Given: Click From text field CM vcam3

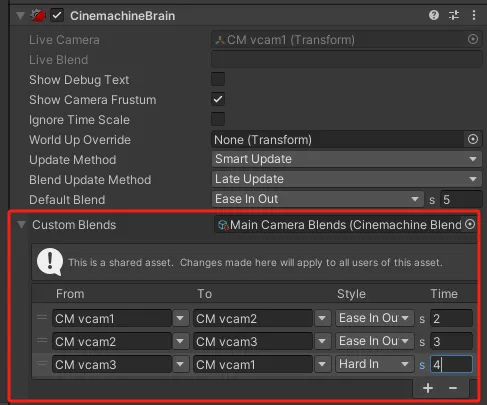Looking at the screenshot, I should [112, 364].
